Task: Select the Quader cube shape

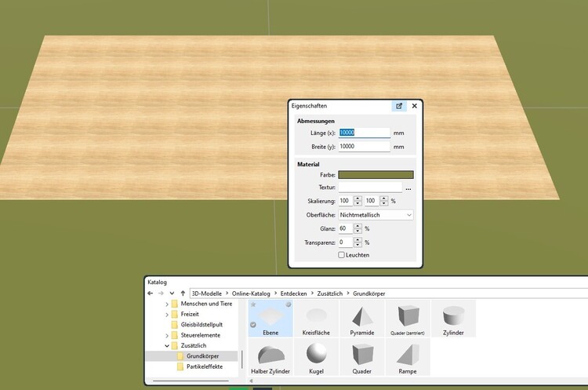Action: 362,357
